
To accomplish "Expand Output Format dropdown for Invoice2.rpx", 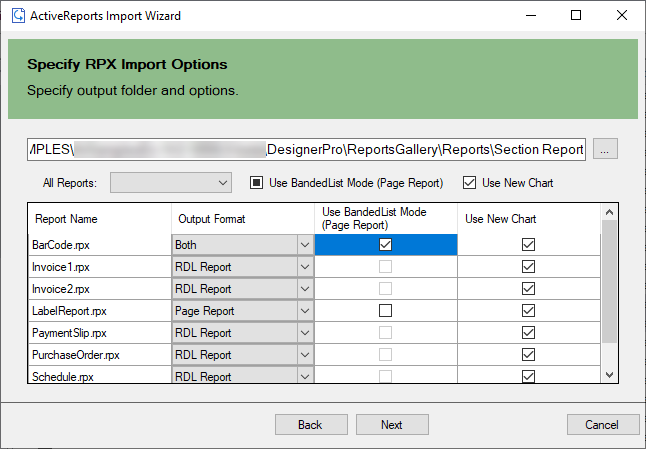I will (x=305, y=289).
